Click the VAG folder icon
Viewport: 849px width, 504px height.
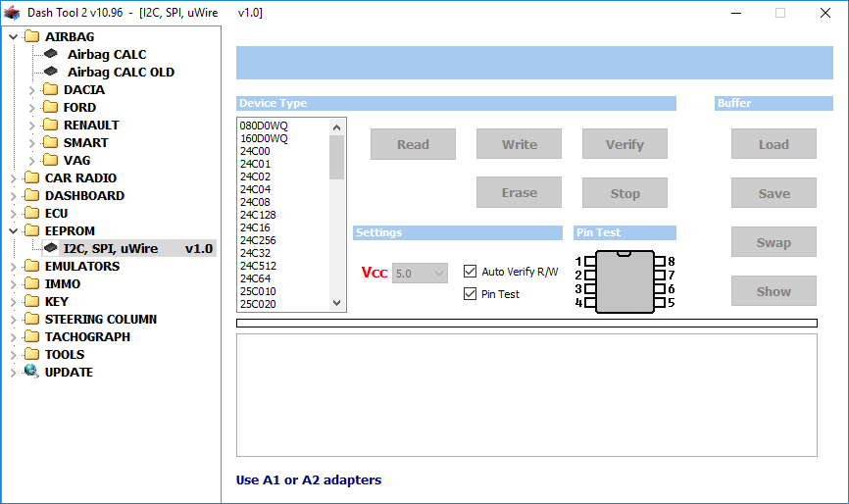coord(50,160)
